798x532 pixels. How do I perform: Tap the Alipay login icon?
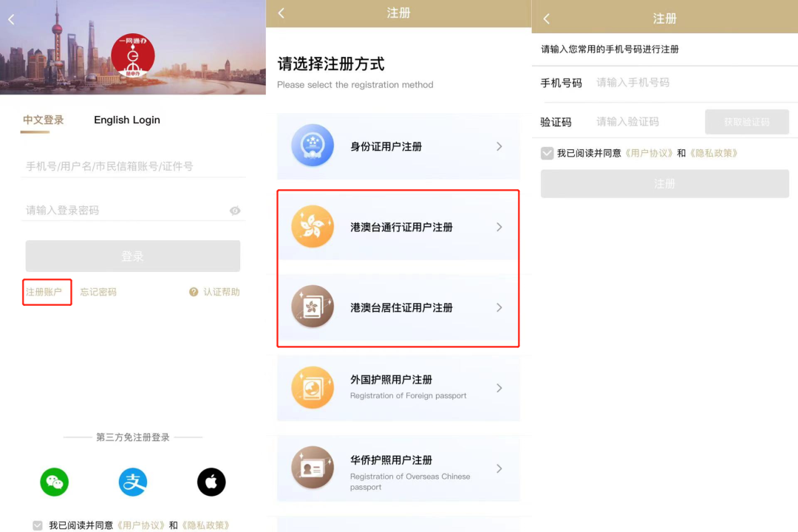coord(133,482)
